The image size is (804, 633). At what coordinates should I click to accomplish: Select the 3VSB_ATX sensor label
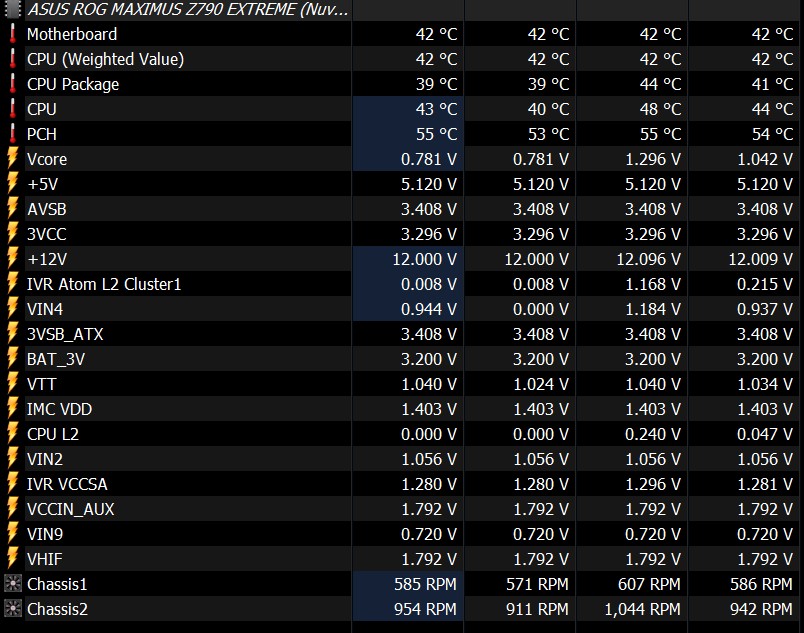65,335
